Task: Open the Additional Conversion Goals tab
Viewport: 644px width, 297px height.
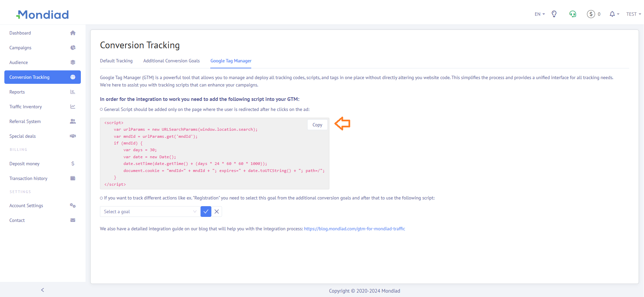Action: coord(171,61)
